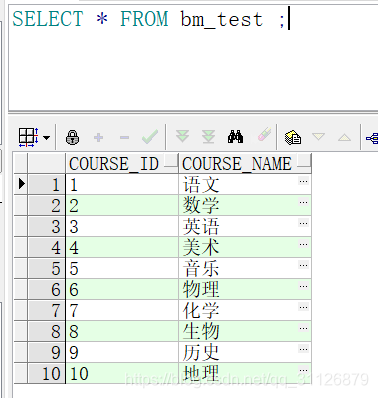This screenshot has height=398, width=378.
Task: Open the ellipsis editor for 化学
Action: (x=303, y=307)
